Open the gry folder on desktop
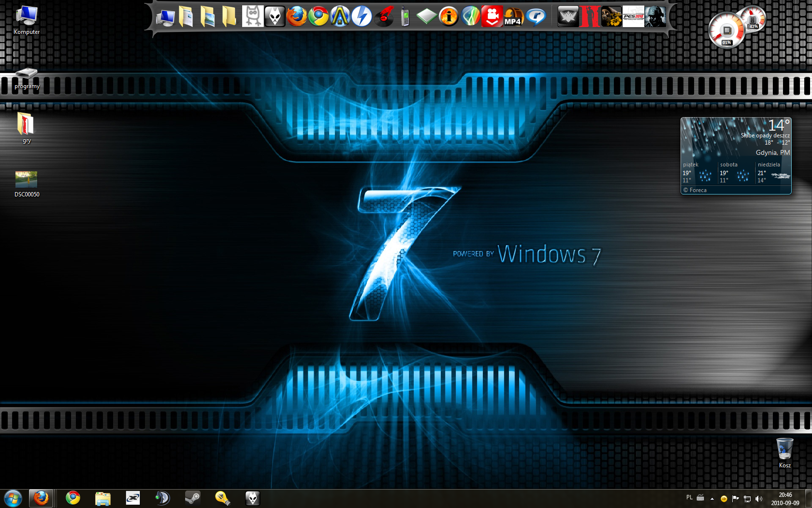 pos(26,128)
